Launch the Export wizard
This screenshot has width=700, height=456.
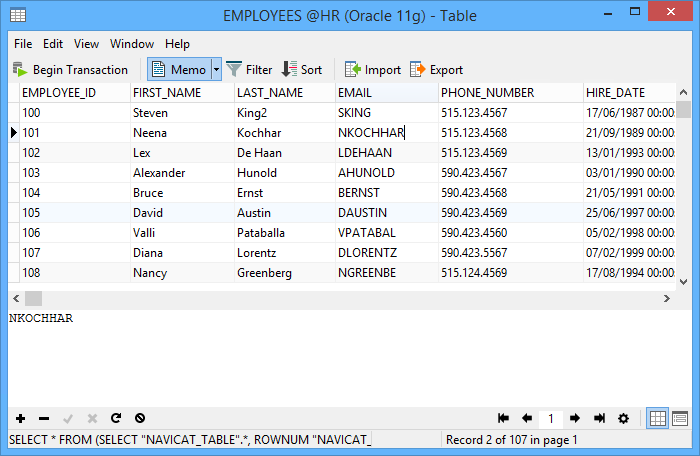coord(436,70)
